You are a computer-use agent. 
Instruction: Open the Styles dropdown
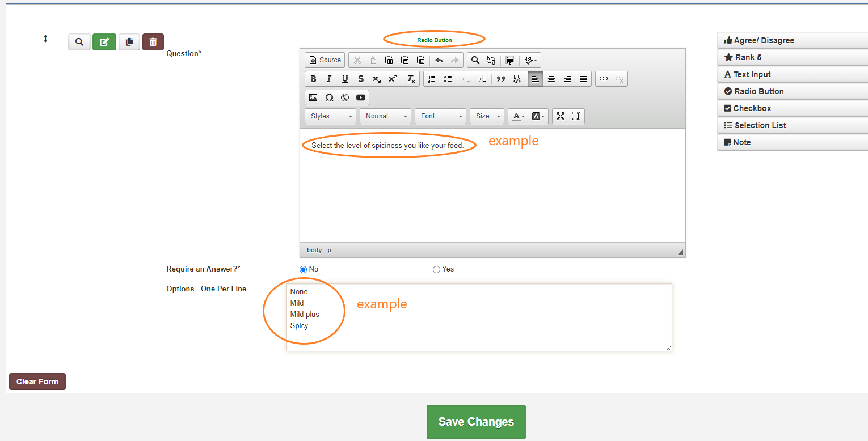(330, 116)
